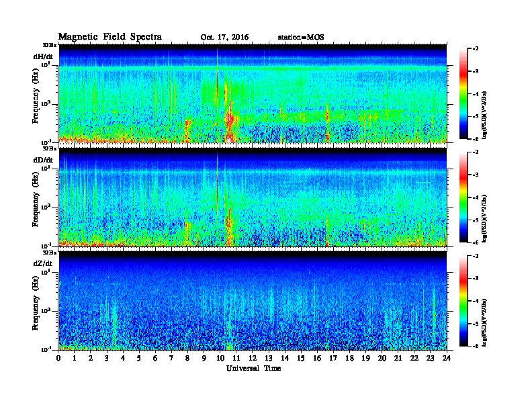
Task: Click the -2 tick on dH/dt color scale
Action: pos(476,49)
